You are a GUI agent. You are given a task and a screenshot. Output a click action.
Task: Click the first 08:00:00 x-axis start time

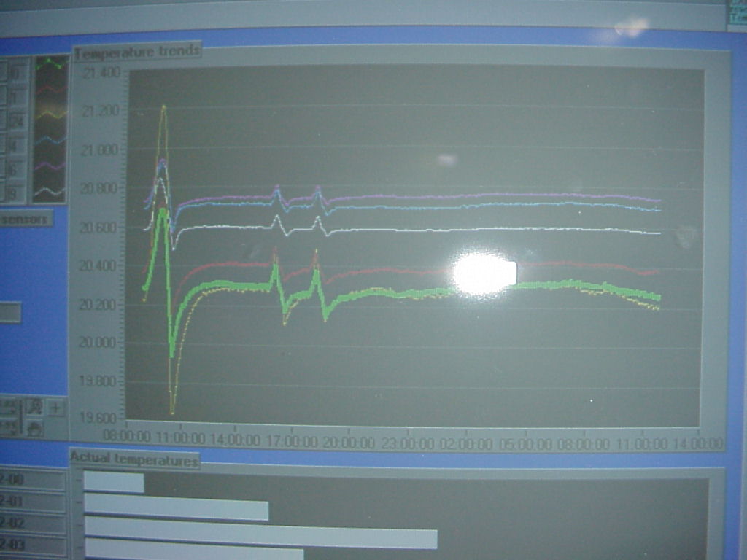[x=127, y=436]
